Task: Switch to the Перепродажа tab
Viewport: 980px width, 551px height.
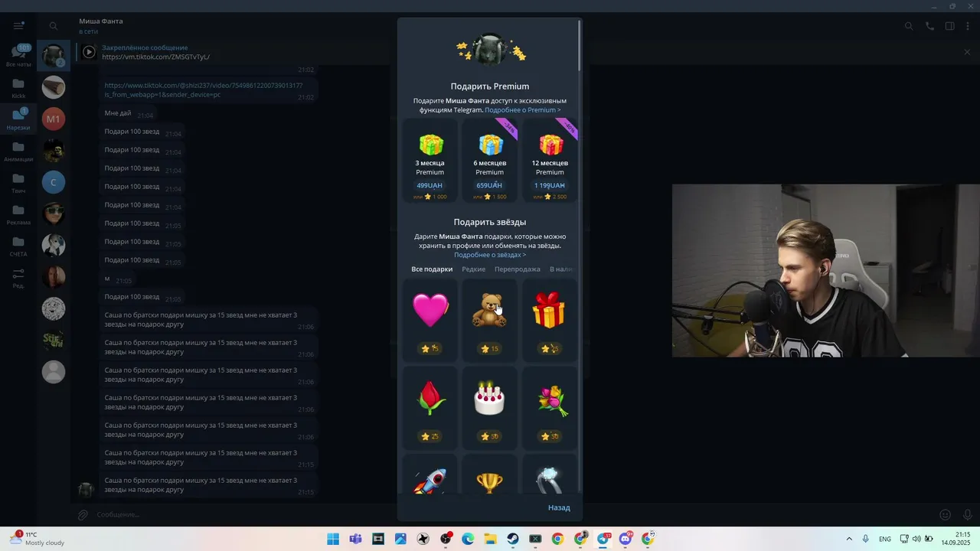Action: click(x=518, y=269)
